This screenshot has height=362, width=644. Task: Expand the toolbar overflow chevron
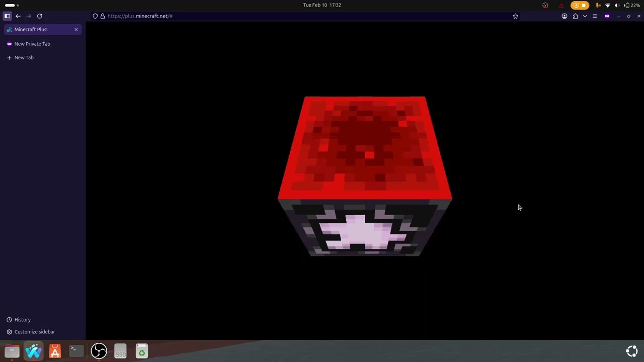[x=585, y=16]
